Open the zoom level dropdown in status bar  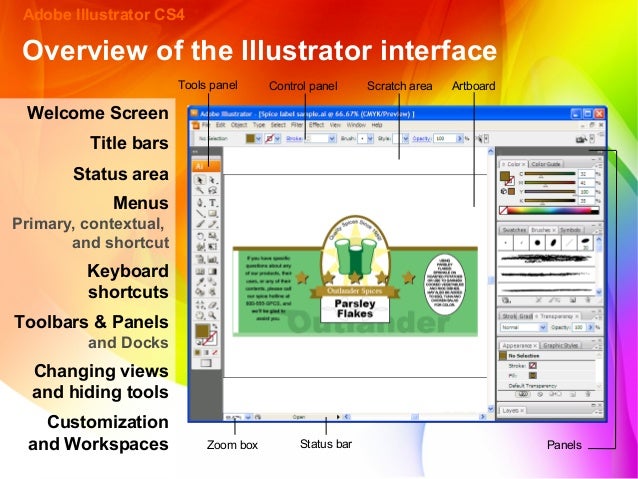(x=248, y=417)
